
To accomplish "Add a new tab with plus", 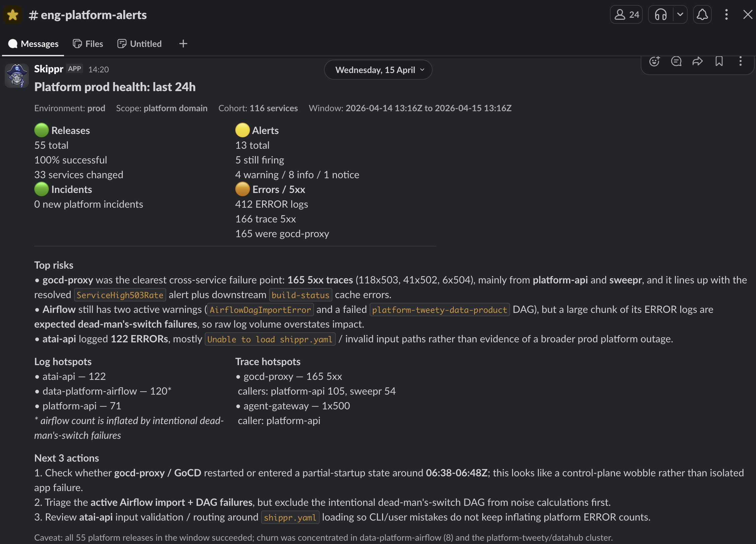I will coord(183,44).
